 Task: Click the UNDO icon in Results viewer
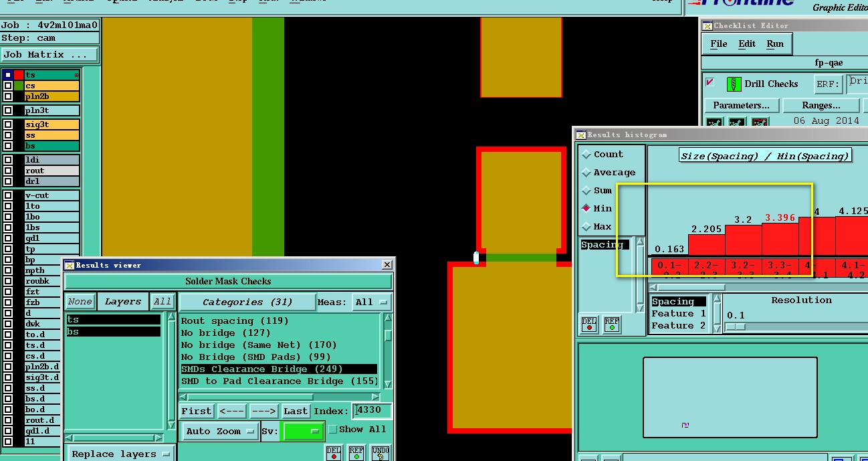pos(380,453)
